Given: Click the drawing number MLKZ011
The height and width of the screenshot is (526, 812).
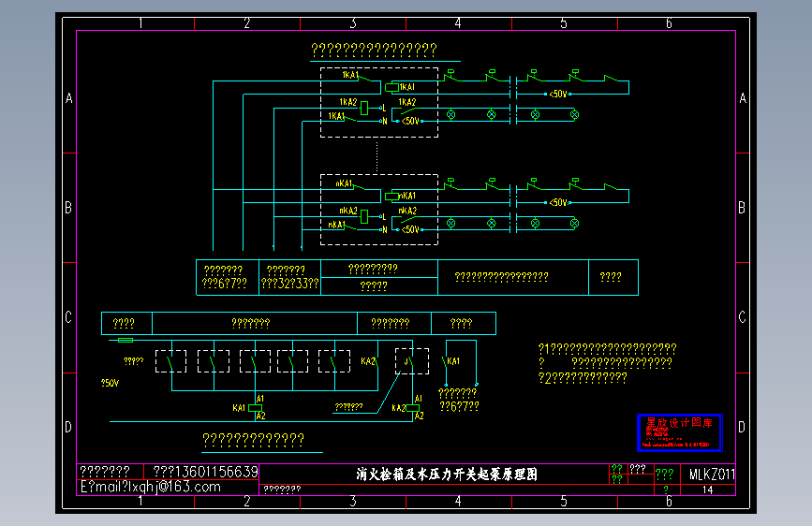Looking at the screenshot, I should 712,475.
